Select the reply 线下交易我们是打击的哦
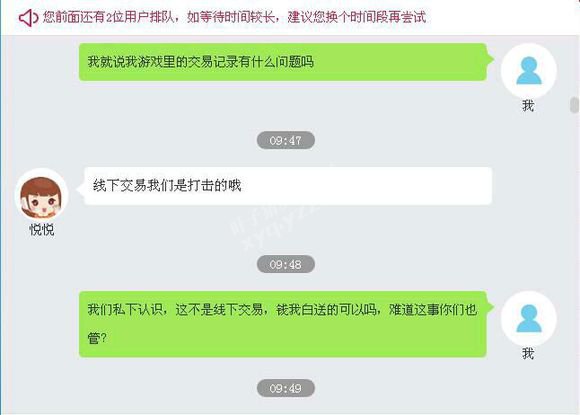The width and height of the screenshot is (580, 415). pyautogui.click(x=167, y=185)
